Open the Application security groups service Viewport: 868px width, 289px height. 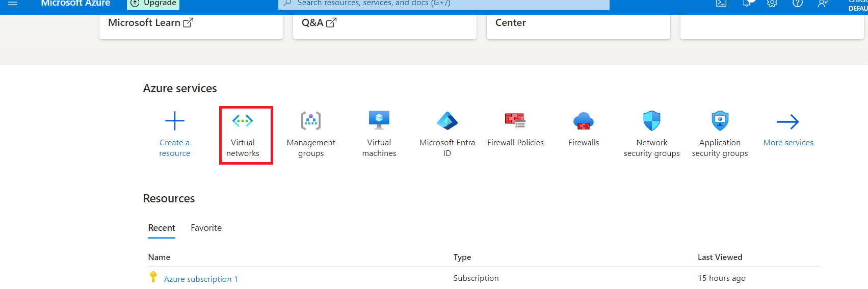pyautogui.click(x=720, y=121)
